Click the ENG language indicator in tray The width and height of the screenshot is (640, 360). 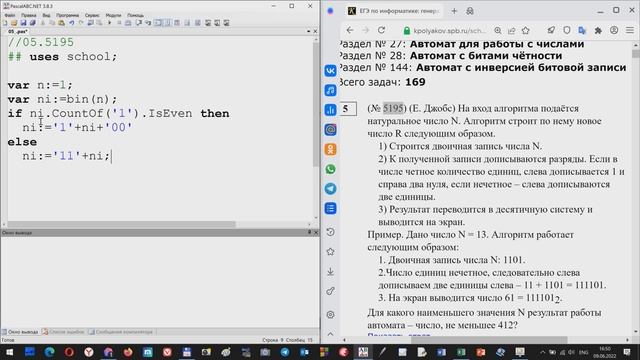584,352
